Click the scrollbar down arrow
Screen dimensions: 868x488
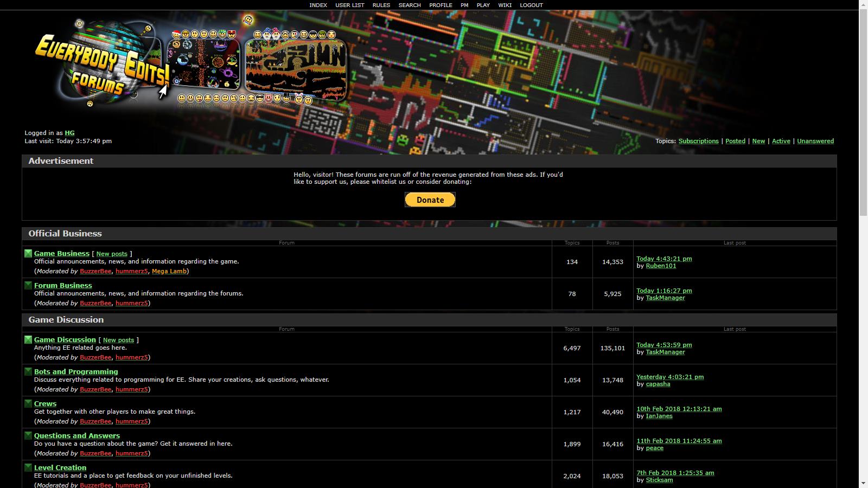pos(863,483)
